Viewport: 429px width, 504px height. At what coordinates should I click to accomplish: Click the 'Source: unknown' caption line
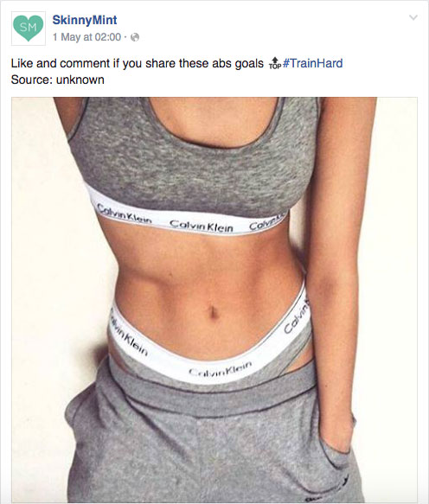point(58,80)
